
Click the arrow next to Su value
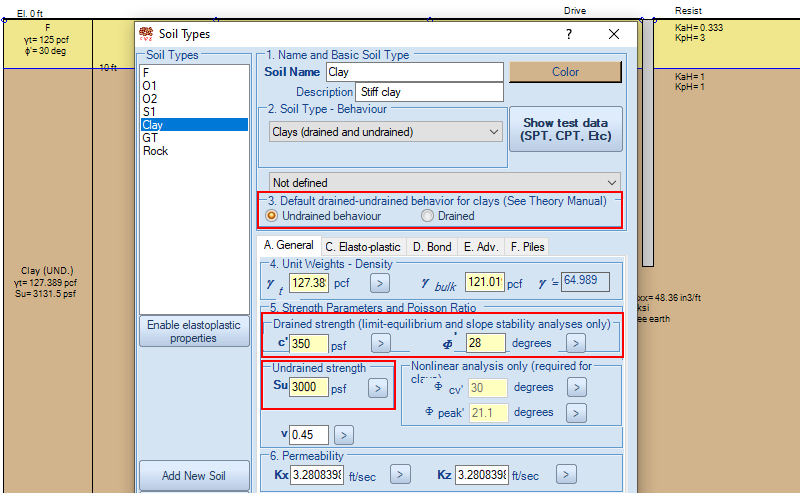pyautogui.click(x=378, y=388)
